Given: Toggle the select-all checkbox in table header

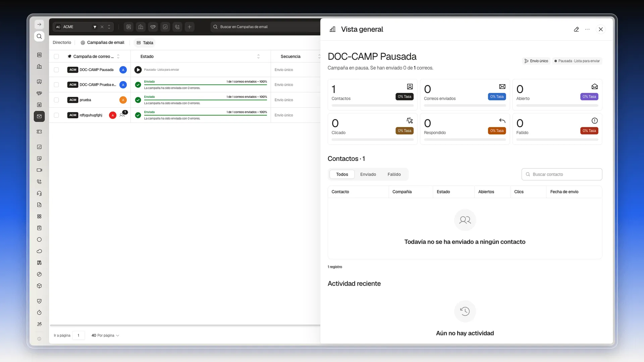Looking at the screenshot, I should 56,57.
